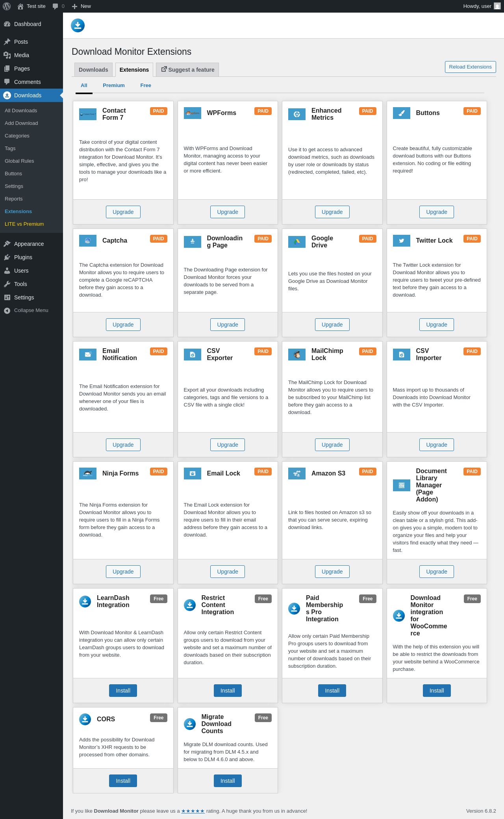Click the Enhanced Metrics extension icon
This screenshot has width=504, height=819.
point(297,114)
